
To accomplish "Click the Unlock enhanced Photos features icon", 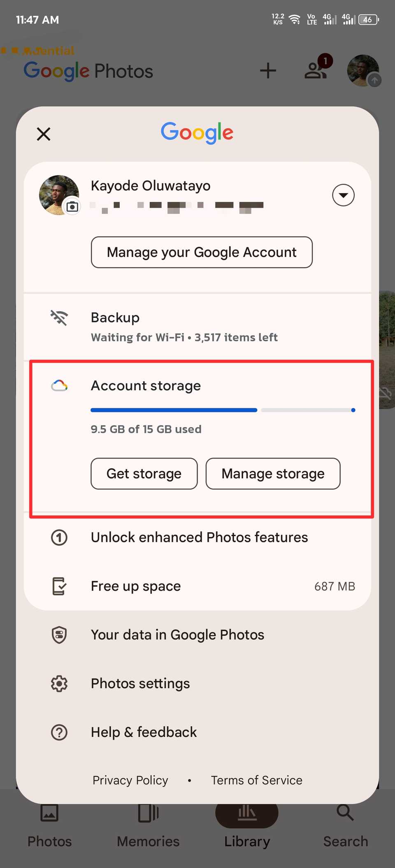I will click(59, 537).
